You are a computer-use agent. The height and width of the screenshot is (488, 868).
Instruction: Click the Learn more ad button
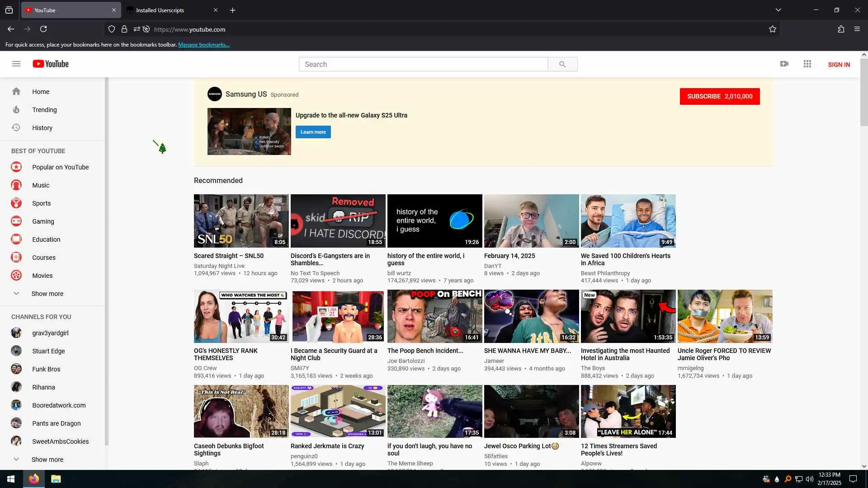click(x=313, y=132)
